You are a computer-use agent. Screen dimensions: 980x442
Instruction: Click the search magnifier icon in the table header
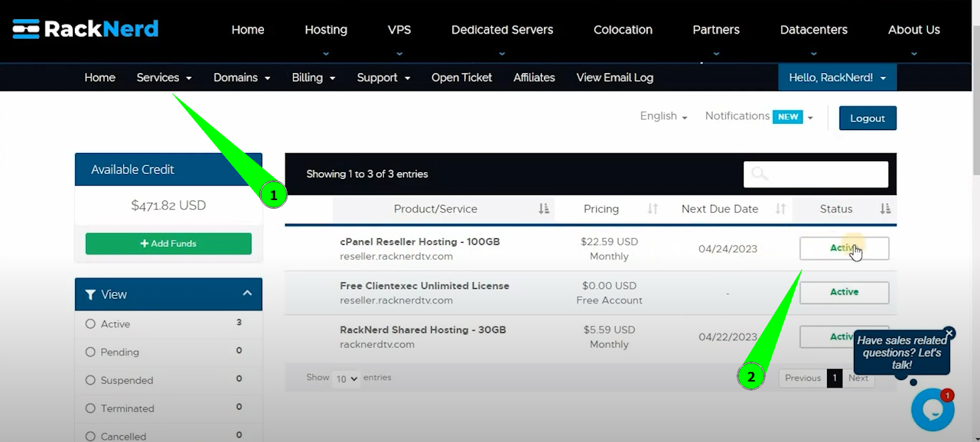tap(759, 173)
